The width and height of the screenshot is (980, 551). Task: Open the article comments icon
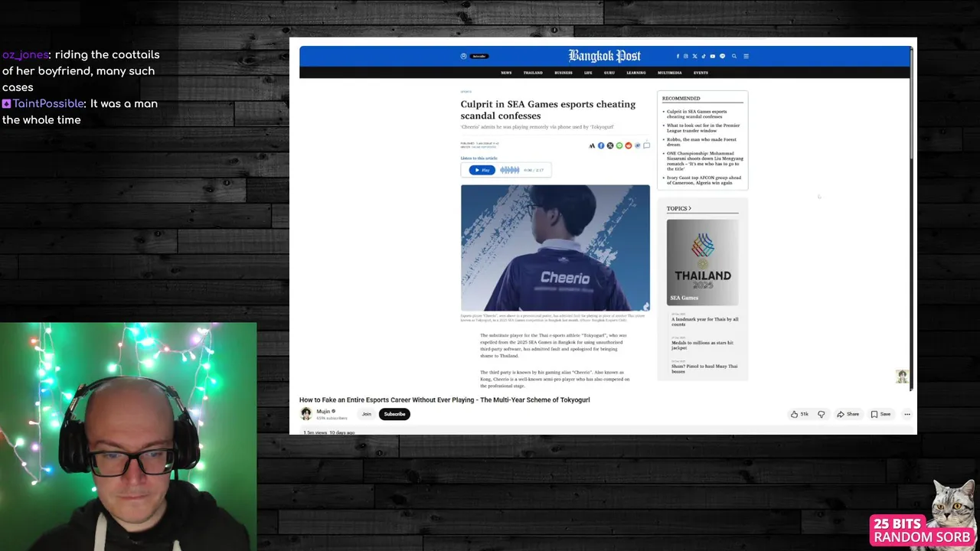pos(647,145)
